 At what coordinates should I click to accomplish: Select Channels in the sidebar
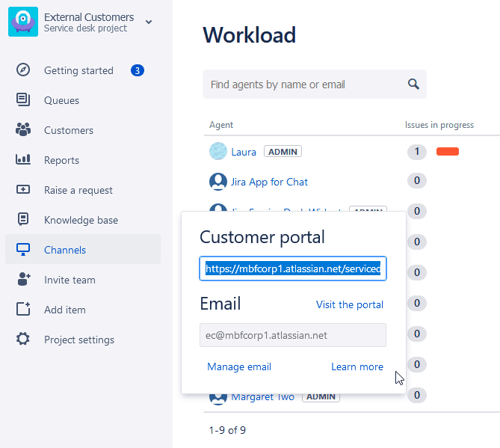(65, 250)
